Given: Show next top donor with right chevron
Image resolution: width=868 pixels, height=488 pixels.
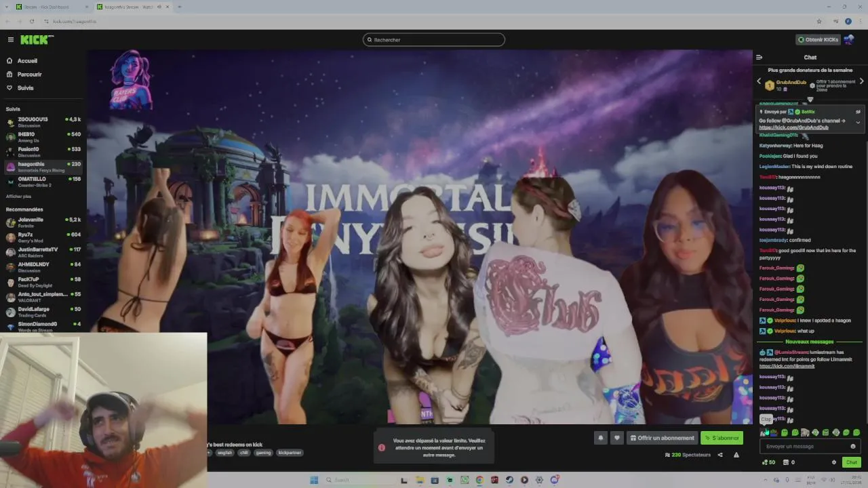Looking at the screenshot, I should click(861, 81).
